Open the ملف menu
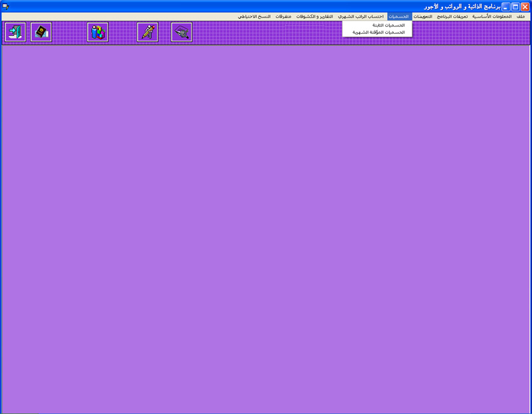The image size is (532, 414). click(x=521, y=16)
